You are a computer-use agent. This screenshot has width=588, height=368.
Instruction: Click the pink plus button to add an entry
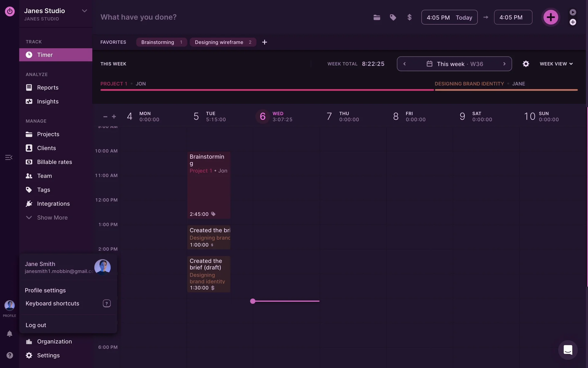(x=551, y=17)
